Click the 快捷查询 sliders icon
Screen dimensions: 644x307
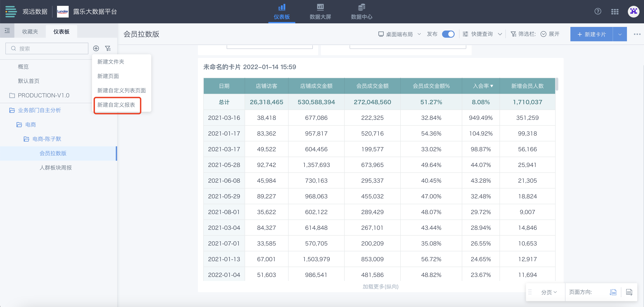click(465, 34)
